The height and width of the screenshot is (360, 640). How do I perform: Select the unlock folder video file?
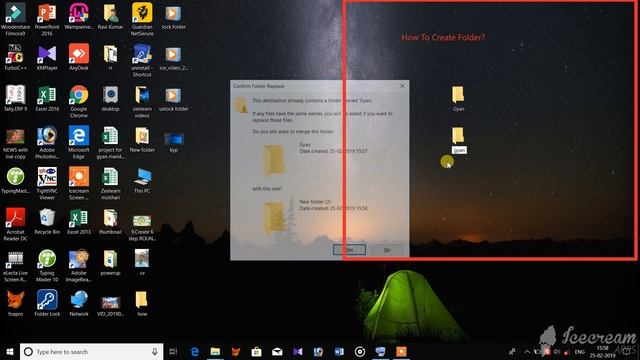click(x=173, y=98)
